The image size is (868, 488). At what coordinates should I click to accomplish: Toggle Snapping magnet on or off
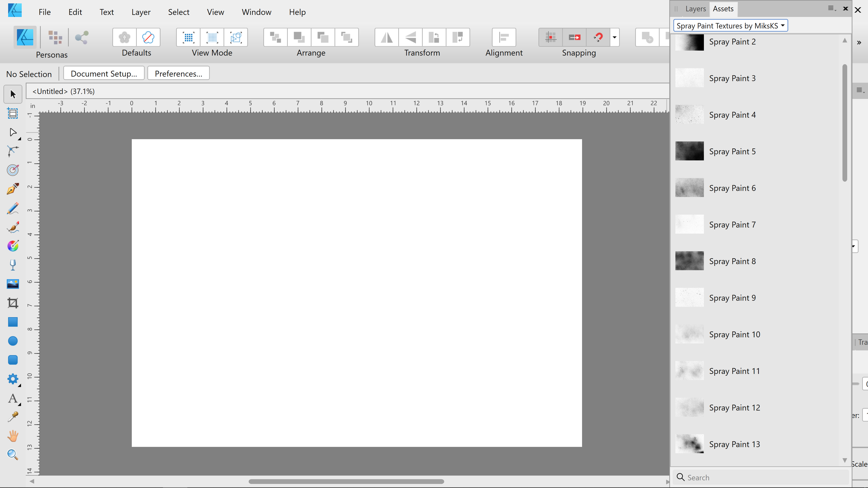tap(598, 37)
